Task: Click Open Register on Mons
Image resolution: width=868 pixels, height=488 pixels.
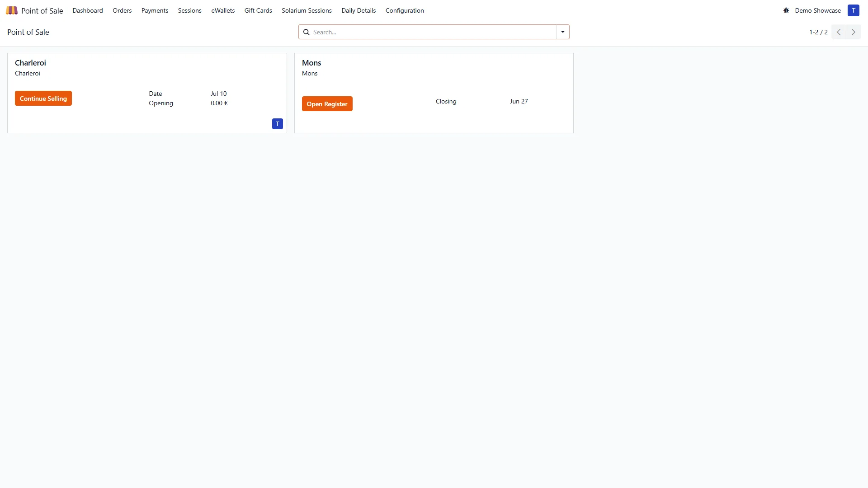Action: 327,104
